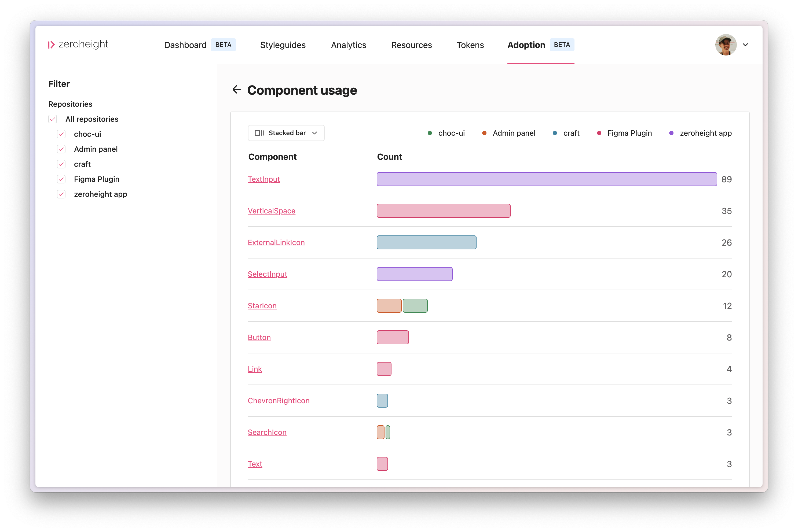Click the choc-ui green legend dot
The width and height of the screenshot is (798, 532).
tap(430, 133)
